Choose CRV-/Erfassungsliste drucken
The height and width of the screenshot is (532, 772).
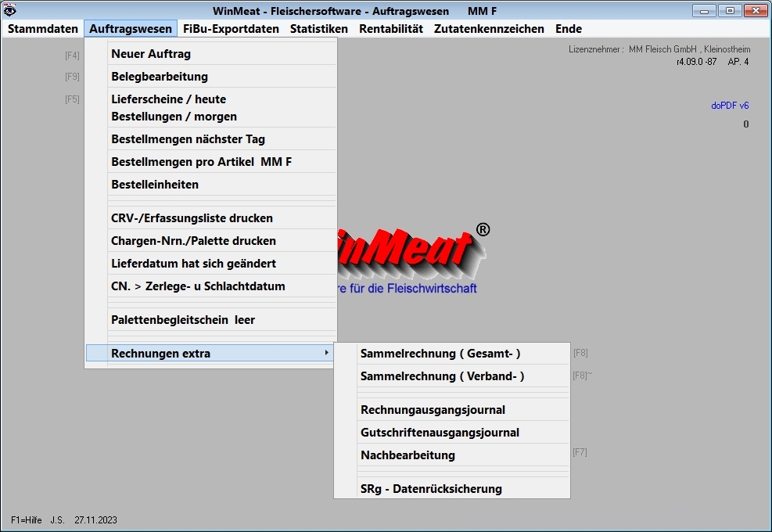coord(192,218)
